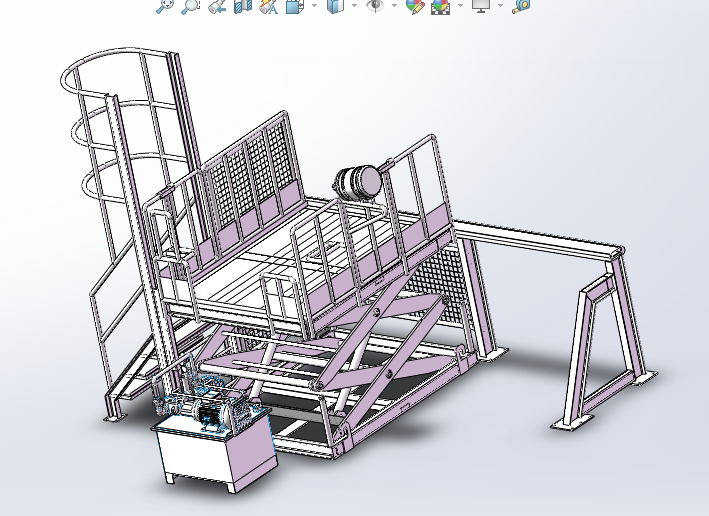Screen dimensions: 709x516
Task: Click the Display Style icon
Action: (x=335, y=6)
